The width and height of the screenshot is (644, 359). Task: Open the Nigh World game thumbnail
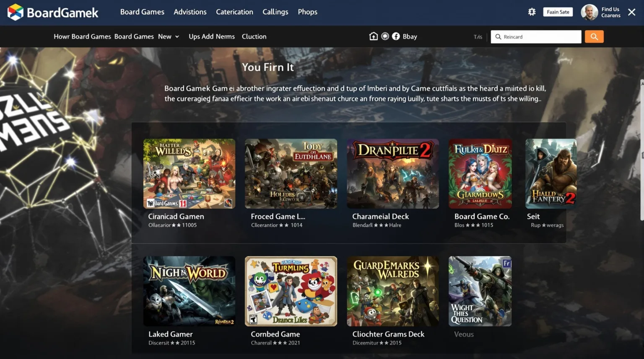189,291
